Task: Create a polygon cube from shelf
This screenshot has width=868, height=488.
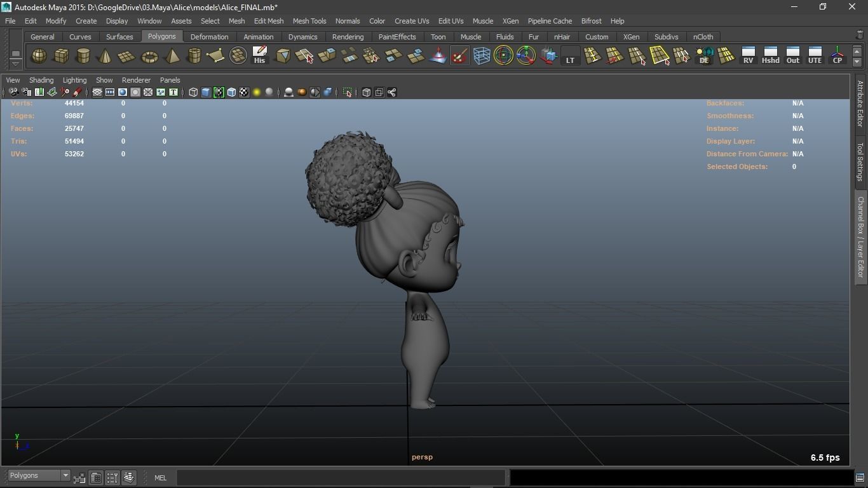Action: click(x=61, y=57)
